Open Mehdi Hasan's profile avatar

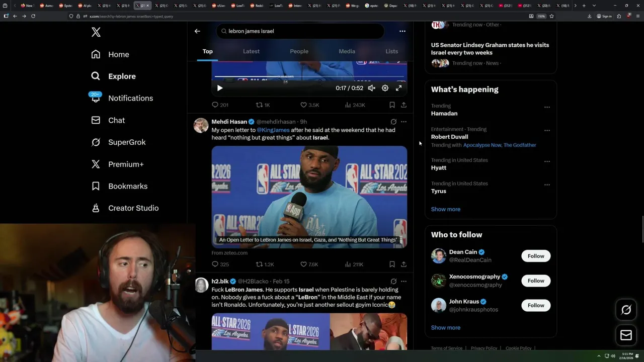[201, 125]
